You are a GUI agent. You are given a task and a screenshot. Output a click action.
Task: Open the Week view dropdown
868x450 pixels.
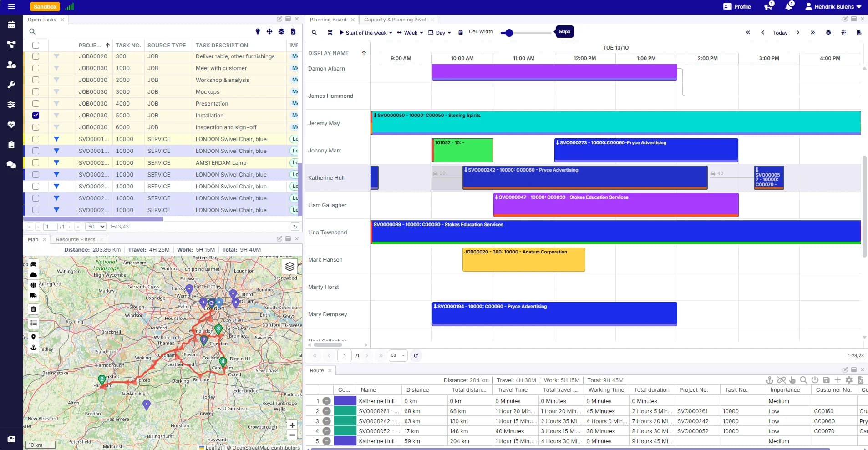coord(410,33)
